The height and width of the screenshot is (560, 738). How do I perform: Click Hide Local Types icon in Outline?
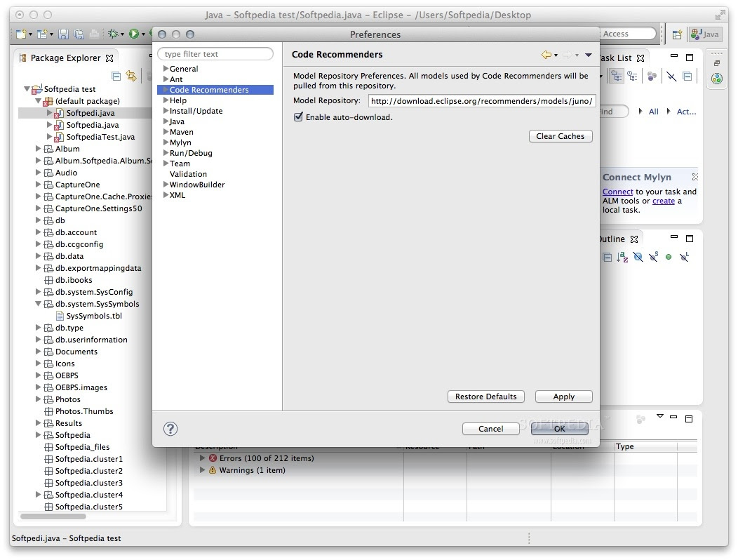click(685, 257)
